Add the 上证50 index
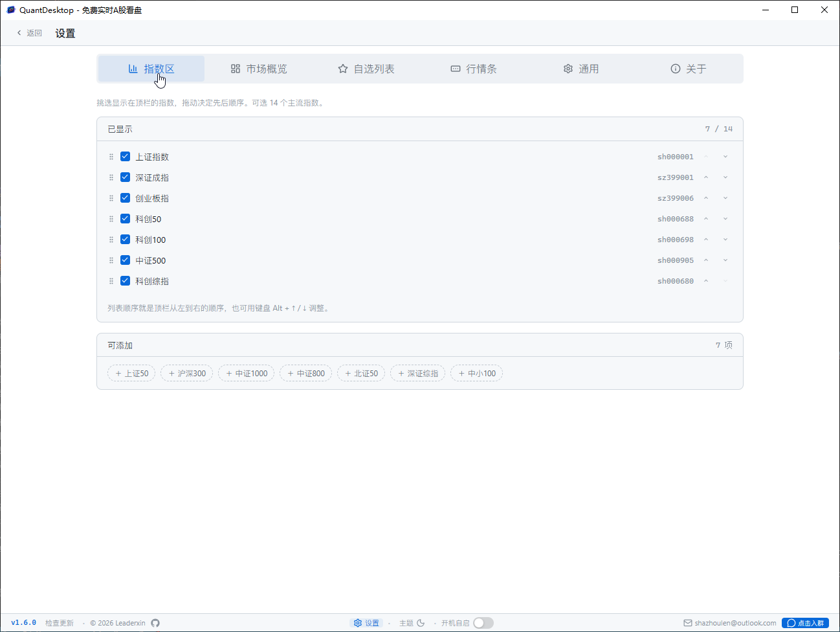 [131, 374]
